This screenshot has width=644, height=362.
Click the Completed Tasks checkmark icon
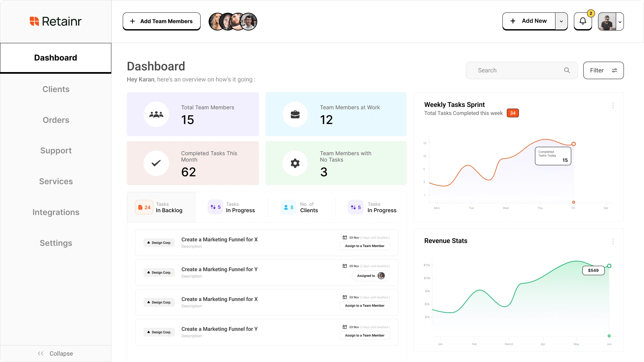click(x=157, y=163)
